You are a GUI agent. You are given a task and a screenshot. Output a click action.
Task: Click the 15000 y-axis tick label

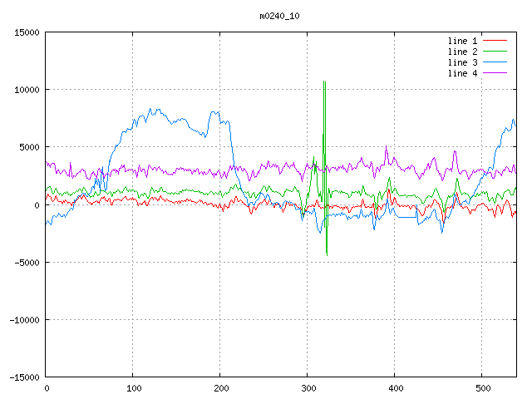point(26,32)
